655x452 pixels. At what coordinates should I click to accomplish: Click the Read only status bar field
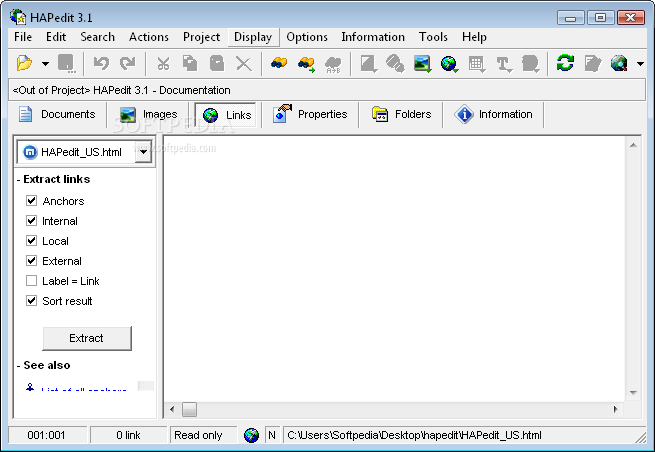point(204,435)
